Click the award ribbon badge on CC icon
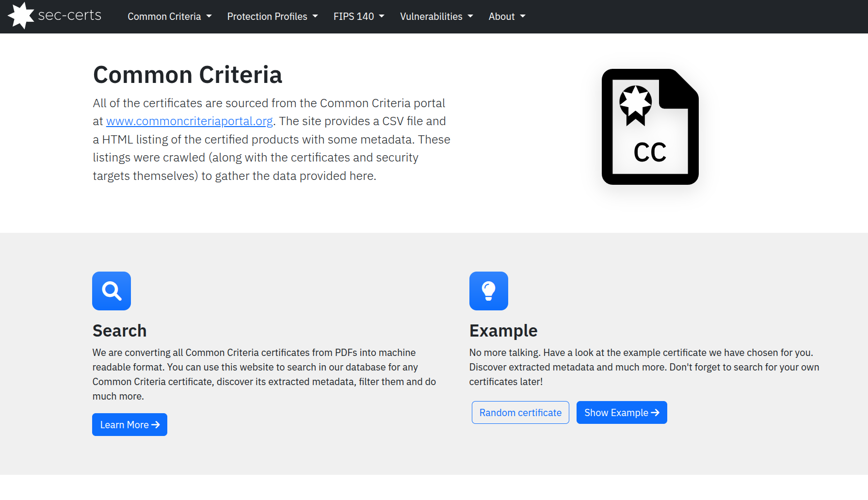The width and height of the screenshot is (868, 500). pos(636,105)
